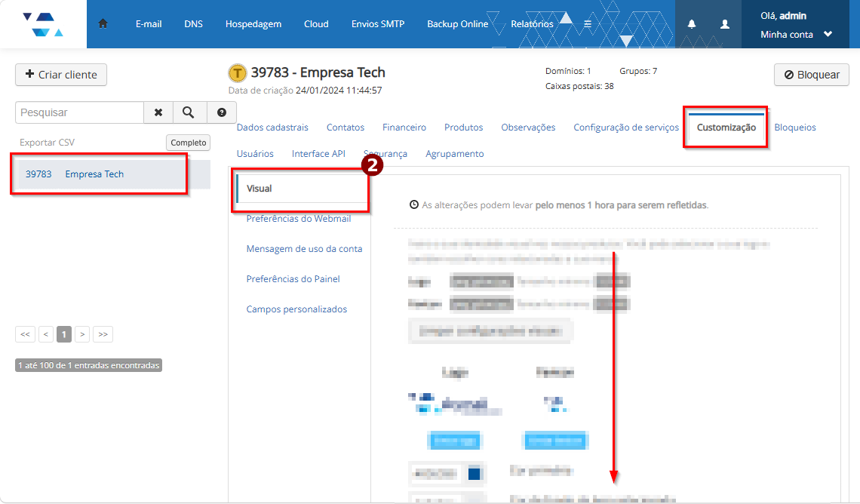The height and width of the screenshot is (504, 860).
Task: Go to first page with << button
Action: click(x=25, y=334)
